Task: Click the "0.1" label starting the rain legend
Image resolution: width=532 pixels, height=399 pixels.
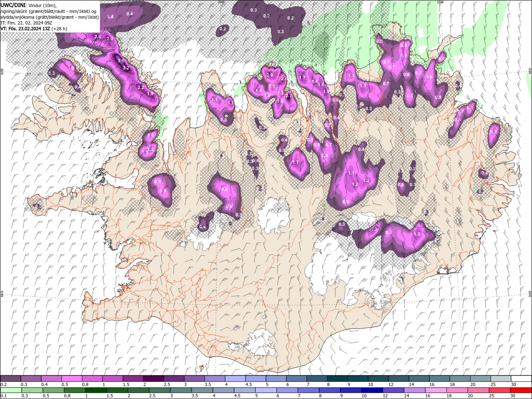Action: (3, 396)
